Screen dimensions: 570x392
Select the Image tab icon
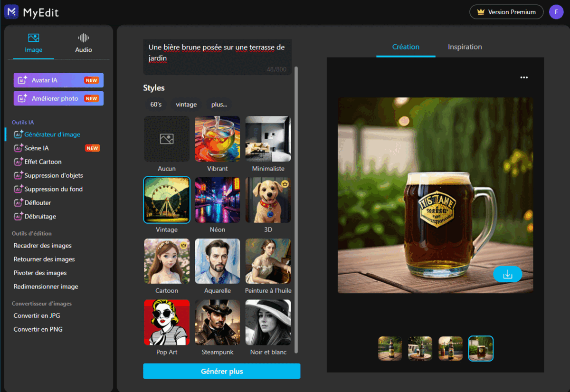point(33,38)
